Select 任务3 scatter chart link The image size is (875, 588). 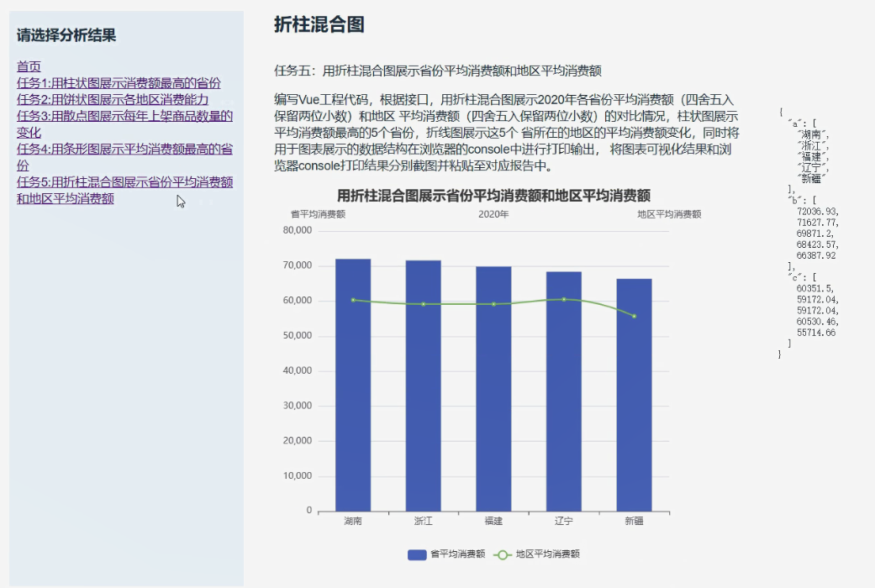coord(124,116)
